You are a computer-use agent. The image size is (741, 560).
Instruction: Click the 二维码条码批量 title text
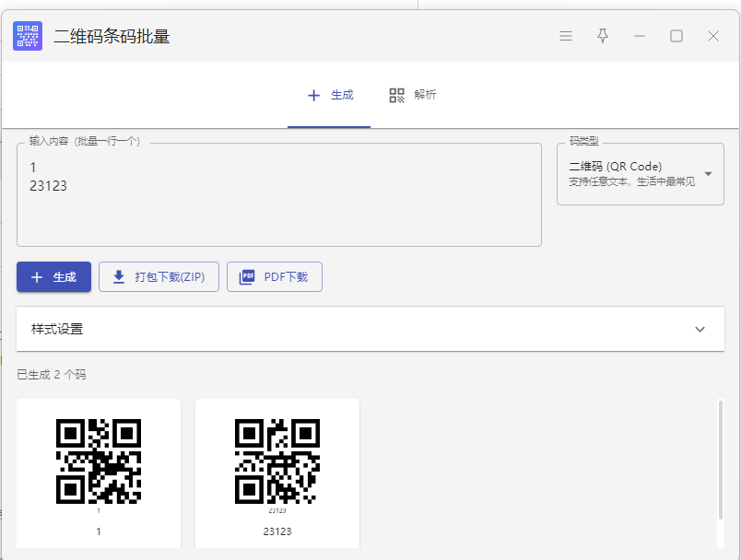tap(112, 36)
